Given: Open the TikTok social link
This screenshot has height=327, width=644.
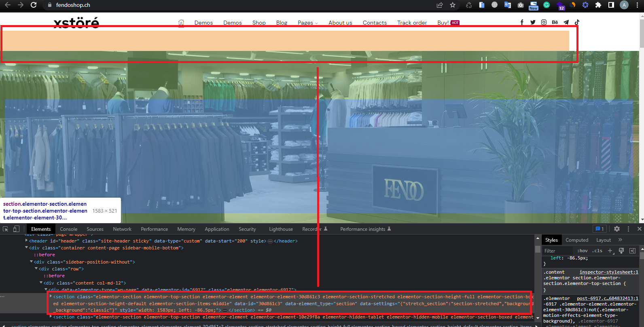Looking at the screenshot, I should pos(577,22).
